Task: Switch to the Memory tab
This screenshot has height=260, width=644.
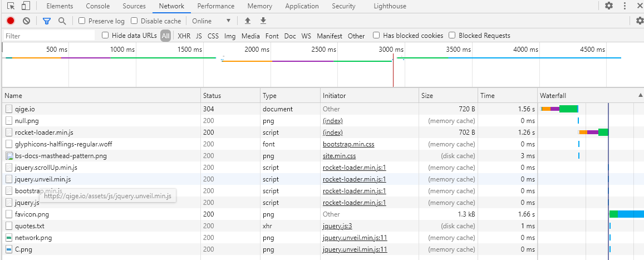Action: (259, 6)
